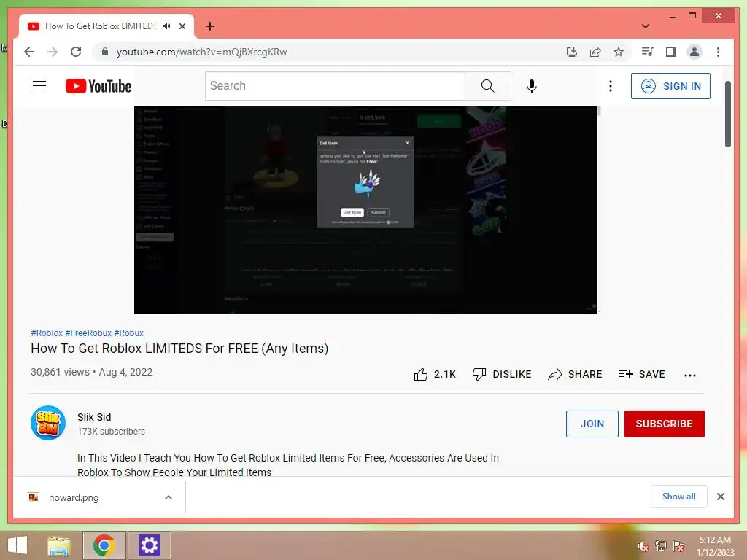The height and width of the screenshot is (560, 747).
Task: Select the video title text
Action: coord(179,349)
